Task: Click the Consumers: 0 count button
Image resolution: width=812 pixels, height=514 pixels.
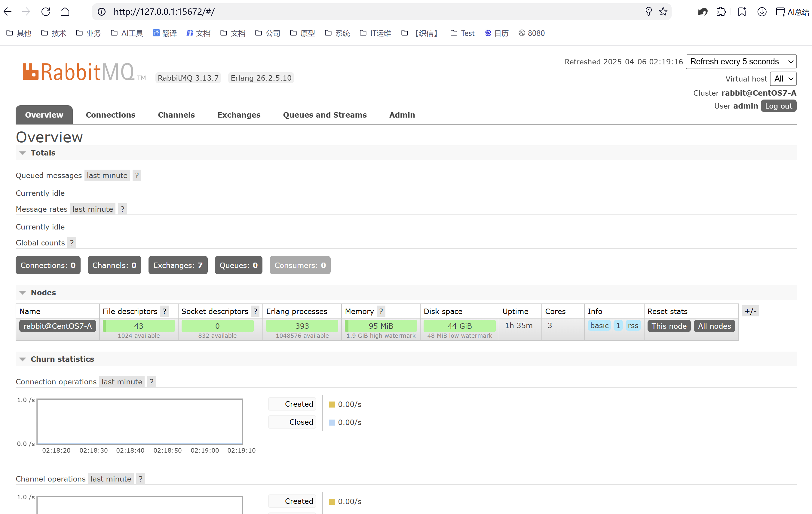Action: click(300, 265)
